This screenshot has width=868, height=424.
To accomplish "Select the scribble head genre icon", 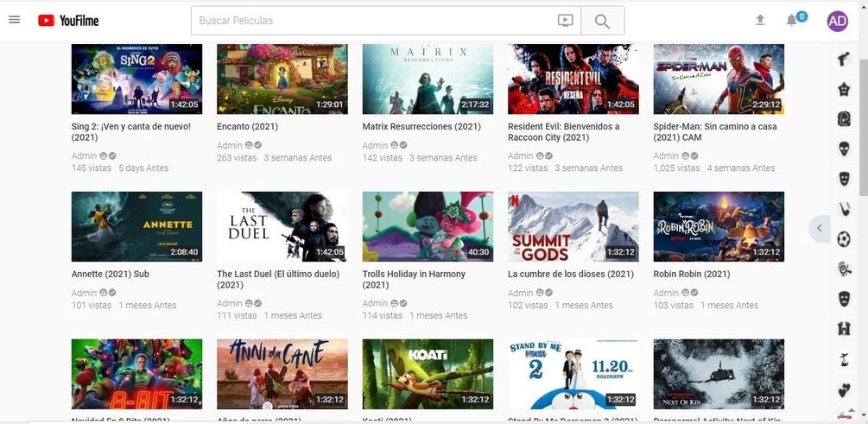I will pyautogui.click(x=844, y=119).
